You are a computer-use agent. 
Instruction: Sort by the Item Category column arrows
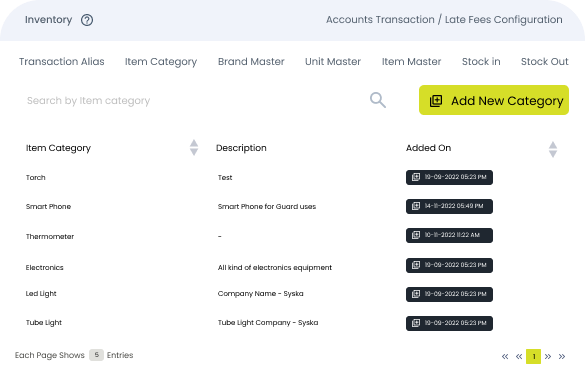pos(194,148)
